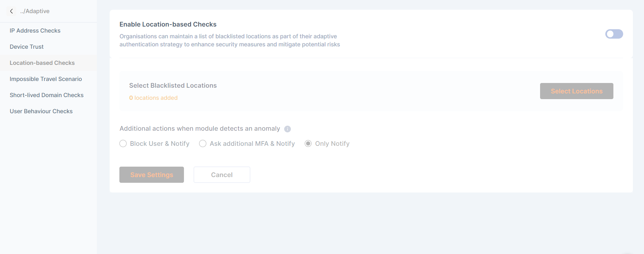Viewport: 644px width, 254px height.
Task: Open Location-based Checks sidebar item
Action: coord(42,63)
